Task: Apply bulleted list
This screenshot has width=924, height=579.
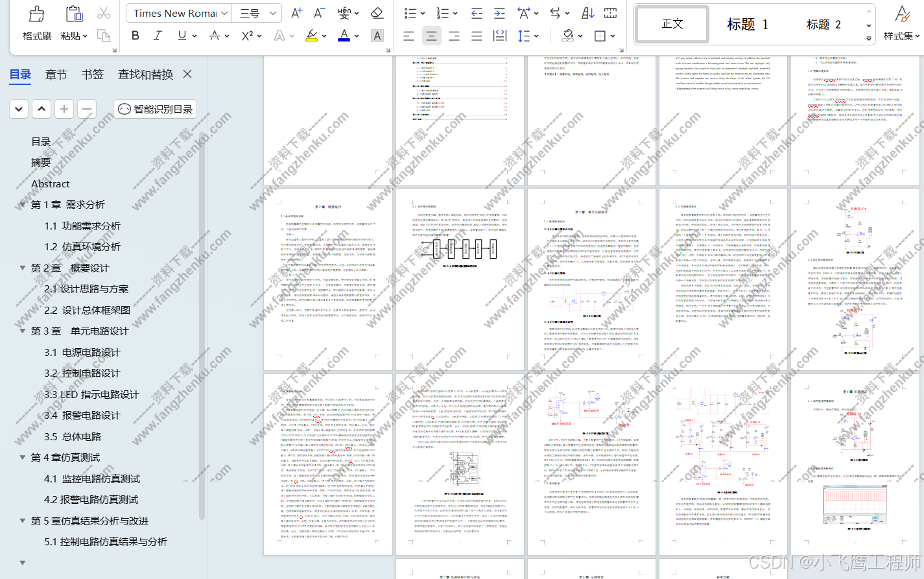Action: pyautogui.click(x=410, y=13)
